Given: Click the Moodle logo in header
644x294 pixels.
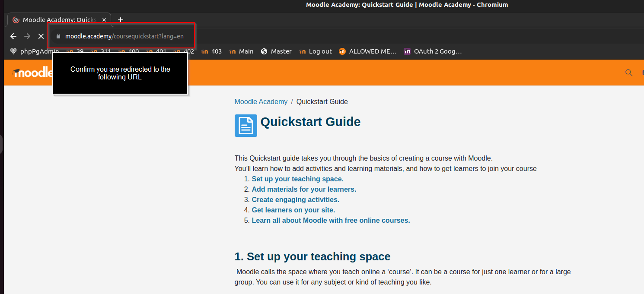Looking at the screenshot, I should (x=32, y=73).
